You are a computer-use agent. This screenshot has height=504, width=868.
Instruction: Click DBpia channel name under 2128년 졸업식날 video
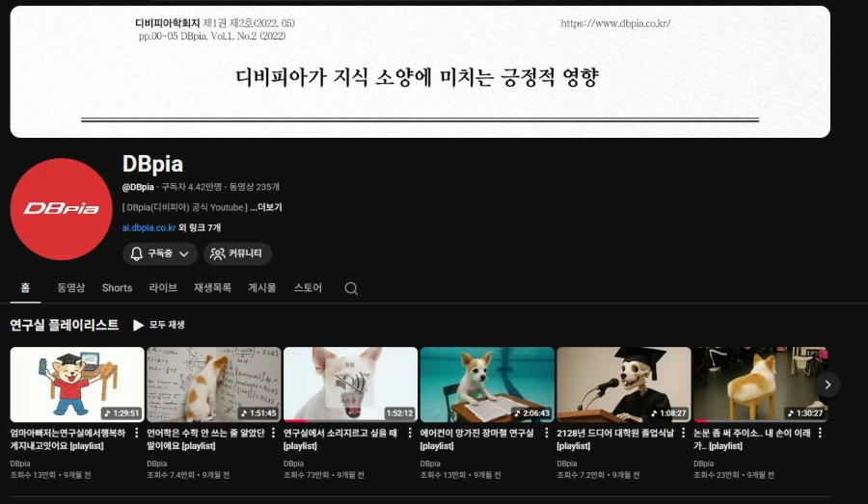coord(567,464)
